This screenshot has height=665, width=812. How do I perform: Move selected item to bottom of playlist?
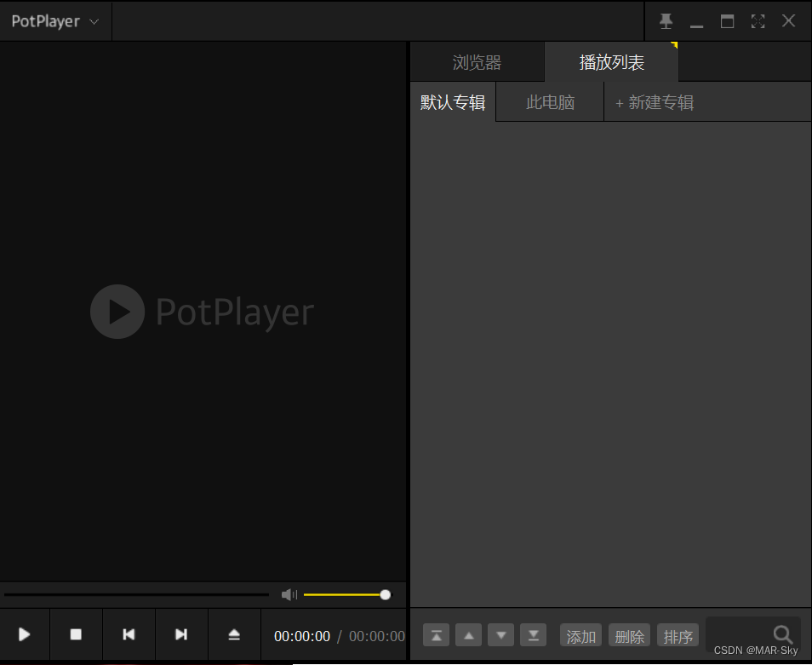click(x=534, y=635)
